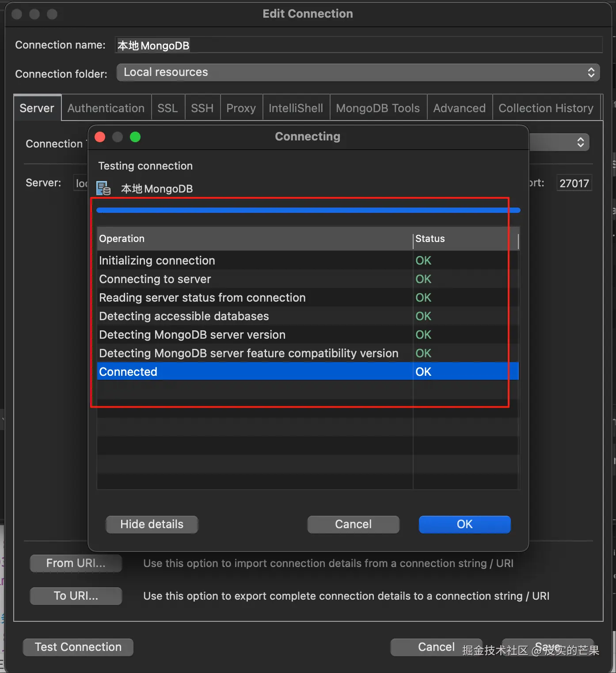Click the Port field showing 27017

click(x=574, y=183)
